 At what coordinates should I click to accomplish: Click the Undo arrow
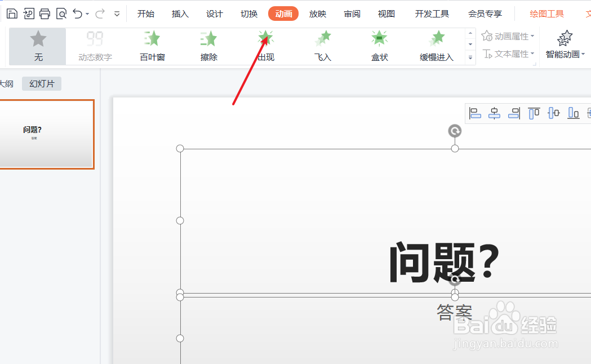click(77, 14)
